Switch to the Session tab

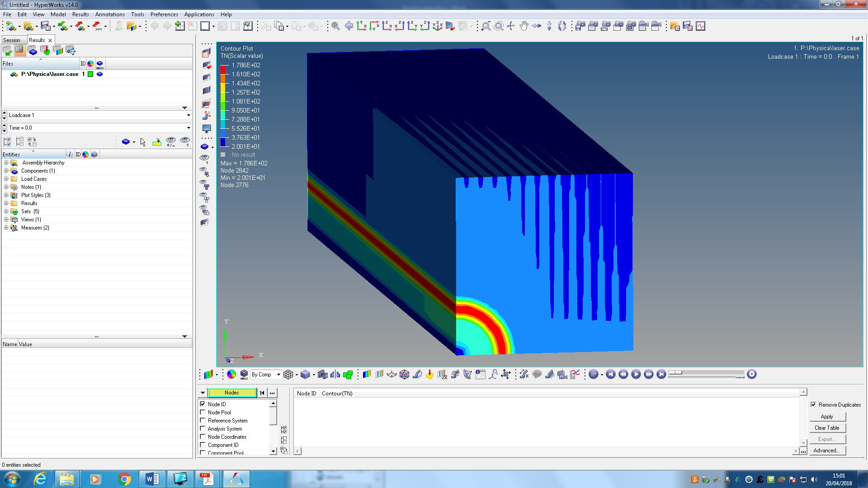(12, 40)
